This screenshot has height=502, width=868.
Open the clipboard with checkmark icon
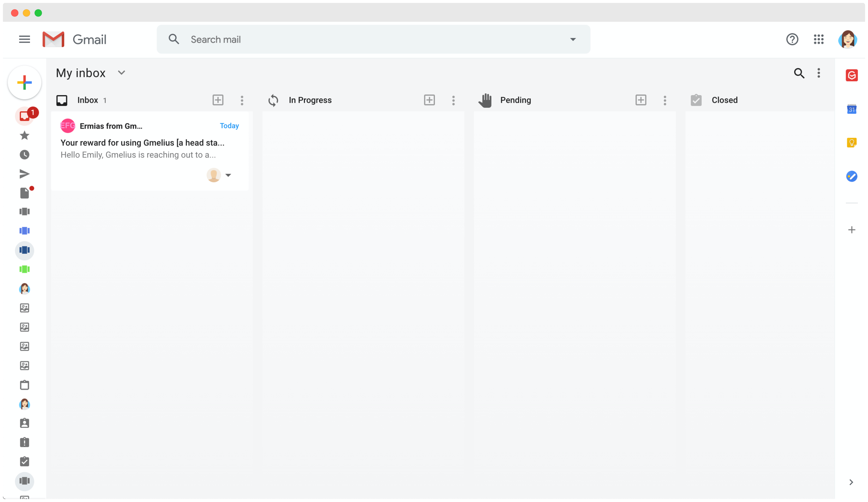[24, 462]
